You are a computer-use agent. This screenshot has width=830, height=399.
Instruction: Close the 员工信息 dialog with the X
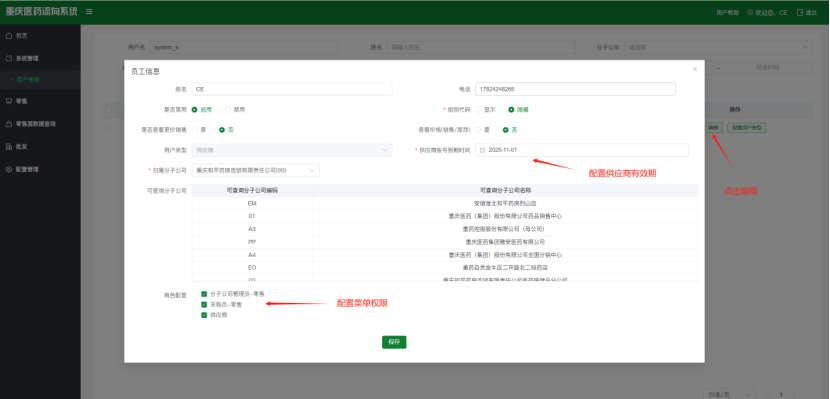(x=694, y=69)
